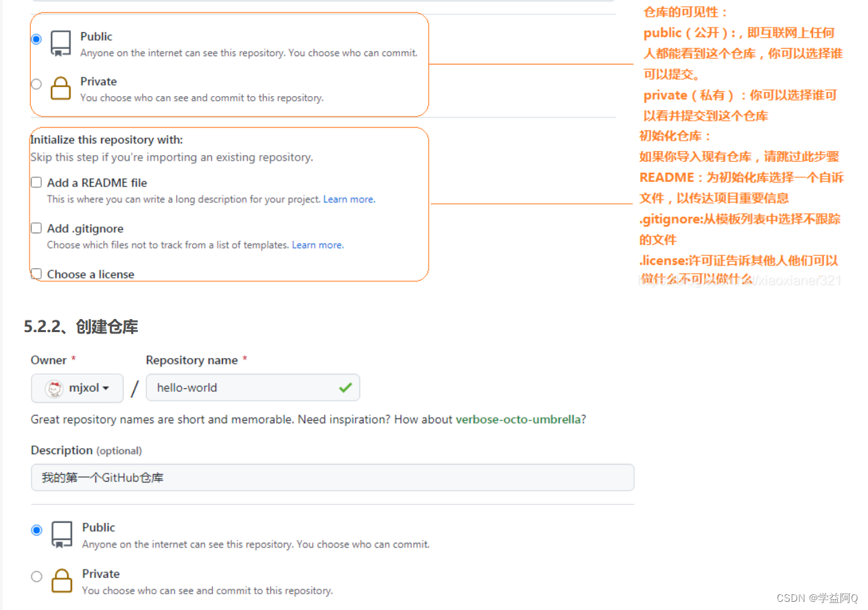Click the lower 'Anyone on the internet' description
Viewport: 868px width, 610px height.
pos(256,544)
